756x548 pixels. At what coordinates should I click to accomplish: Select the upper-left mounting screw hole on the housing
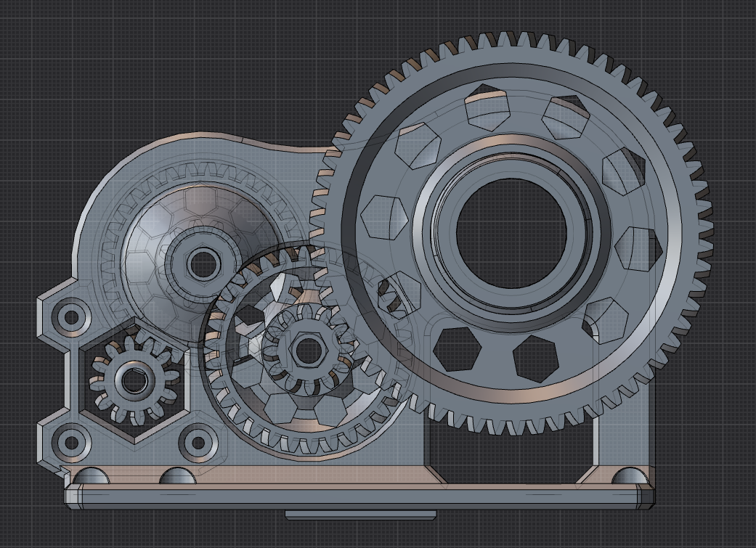coord(71,317)
